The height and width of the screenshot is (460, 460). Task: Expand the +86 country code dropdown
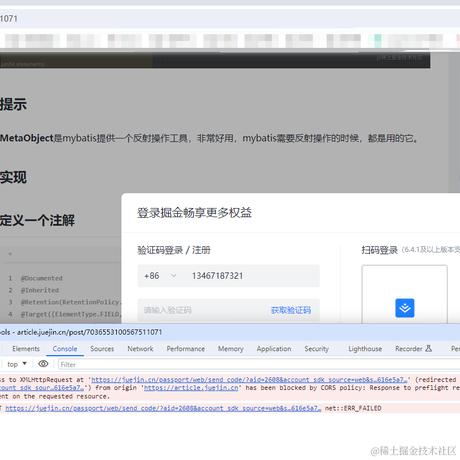tap(160, 276)
